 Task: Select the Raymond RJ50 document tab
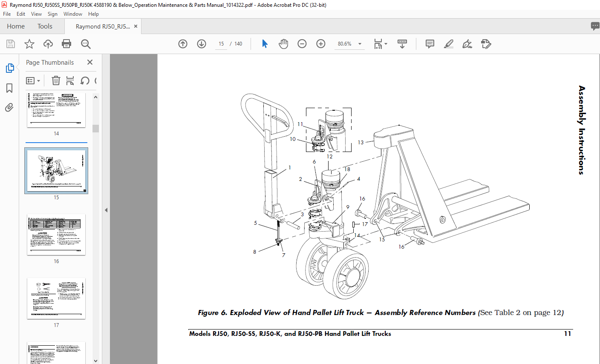(x=103, y=26)
